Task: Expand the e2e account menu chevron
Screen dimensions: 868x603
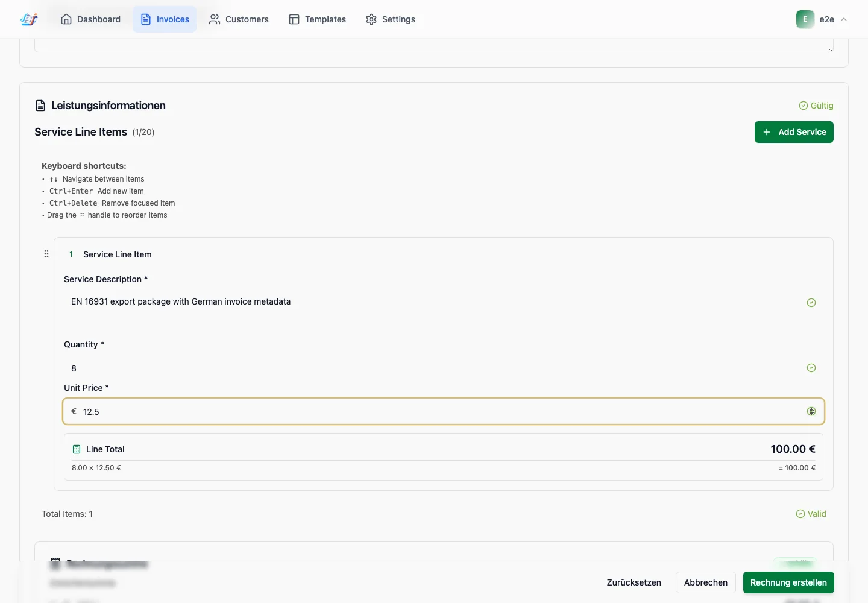Action: [844, 19]
